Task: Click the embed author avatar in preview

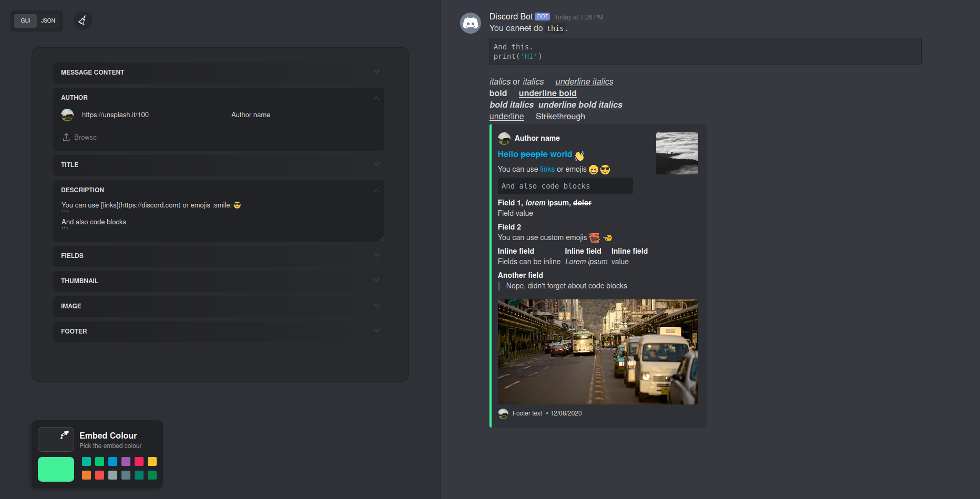Action: point(504,138)
